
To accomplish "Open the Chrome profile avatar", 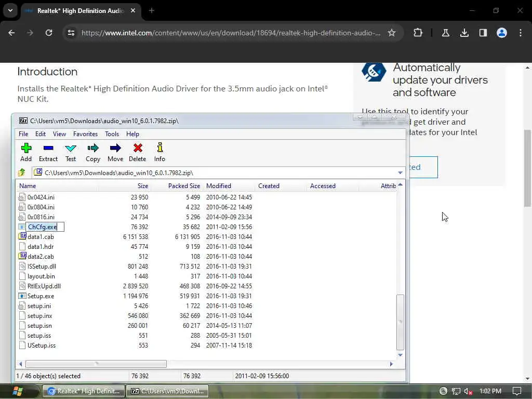I will (501, 33).
